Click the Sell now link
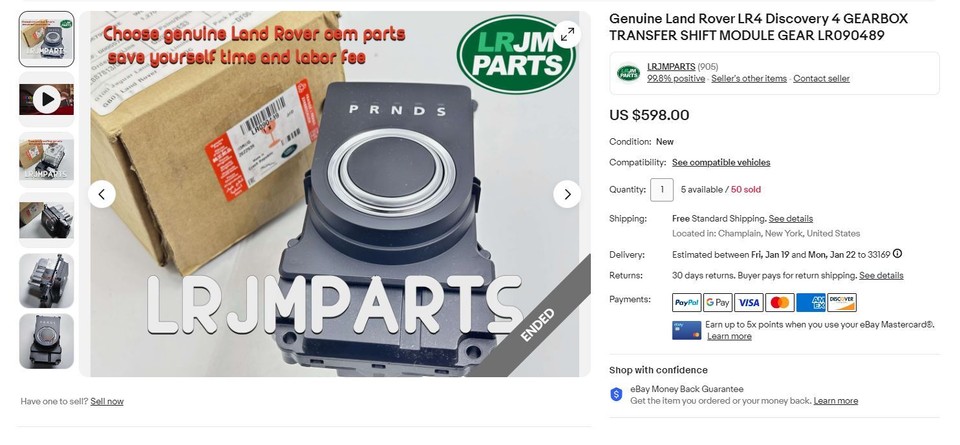The width and height of the screenshot is (960, 445). pyautogui.click(x=107, y=402)
